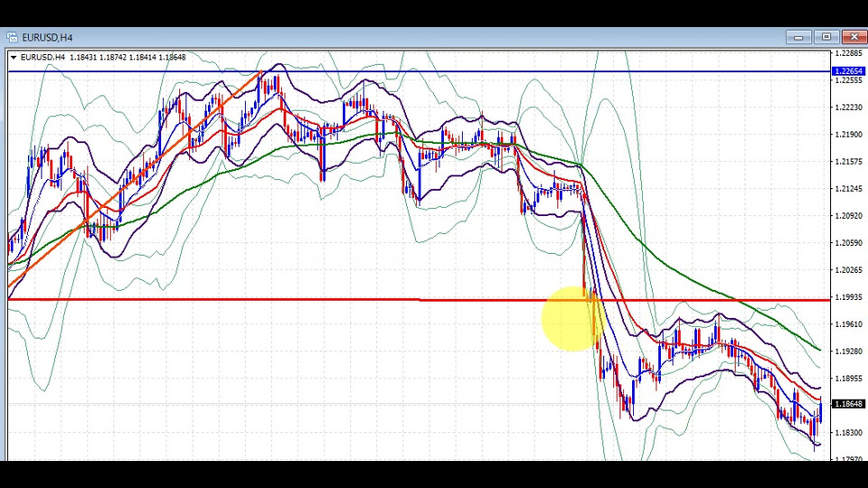868x488 pixels.
Task: Click the 1.19935 price level on scale
Action: tap(849, 297)
